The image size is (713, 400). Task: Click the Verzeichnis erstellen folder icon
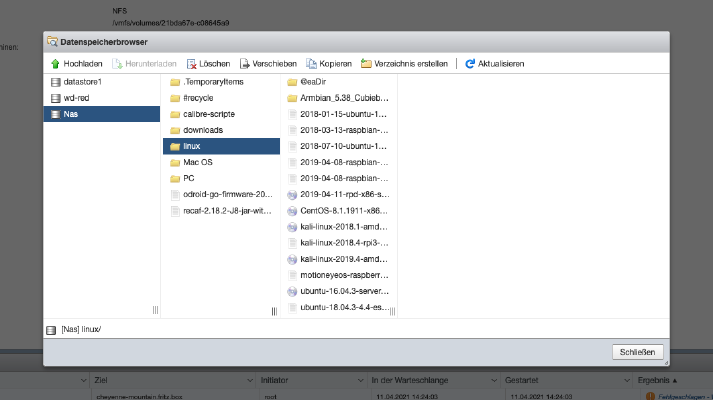(x=366, y=64)
